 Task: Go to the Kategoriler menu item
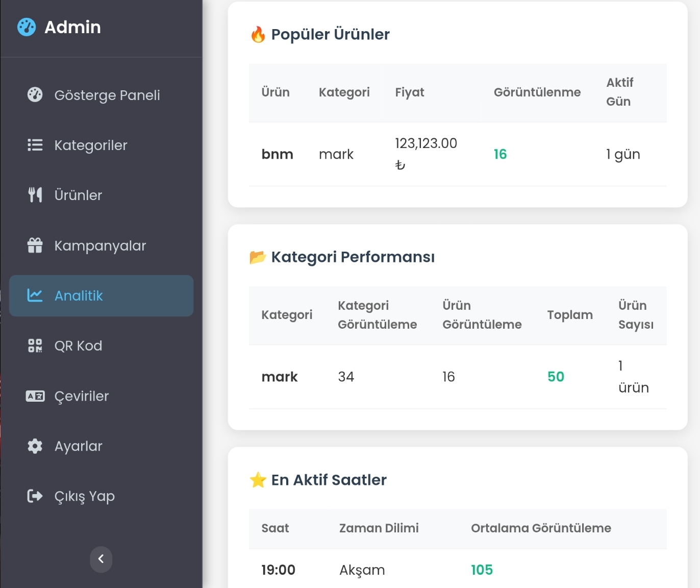coord(101,145)
